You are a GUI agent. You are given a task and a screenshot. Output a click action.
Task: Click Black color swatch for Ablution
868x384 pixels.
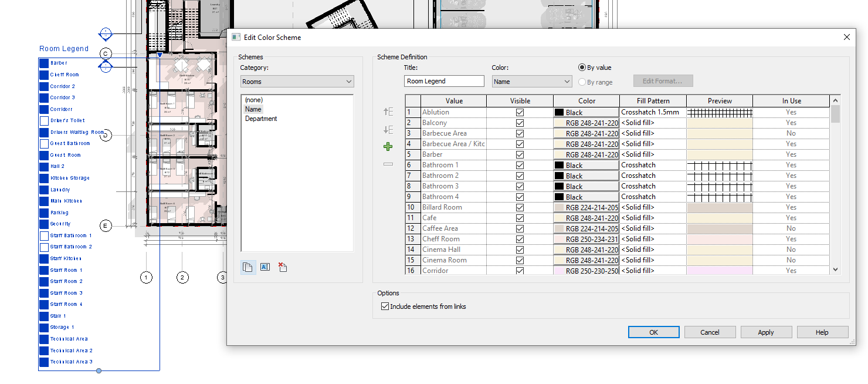tap(586, 112)
